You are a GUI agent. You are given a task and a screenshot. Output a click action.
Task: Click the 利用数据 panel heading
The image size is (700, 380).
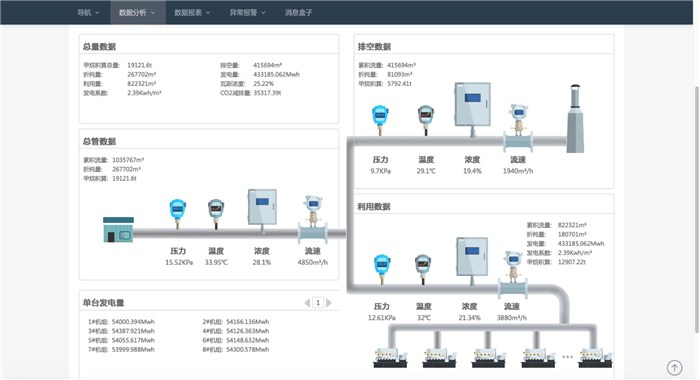coord(374,206)
